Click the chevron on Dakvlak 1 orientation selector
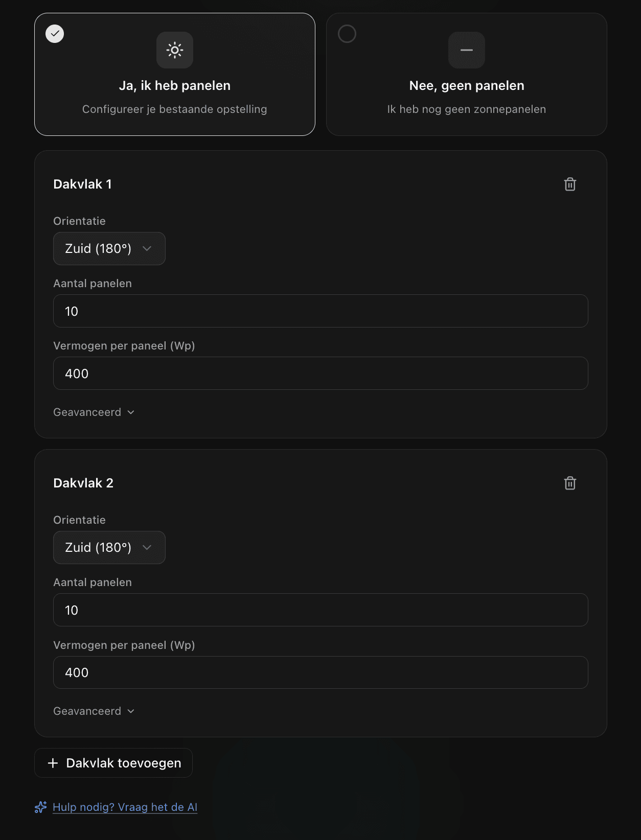641x840 pixels. click(x=148, y=249)
